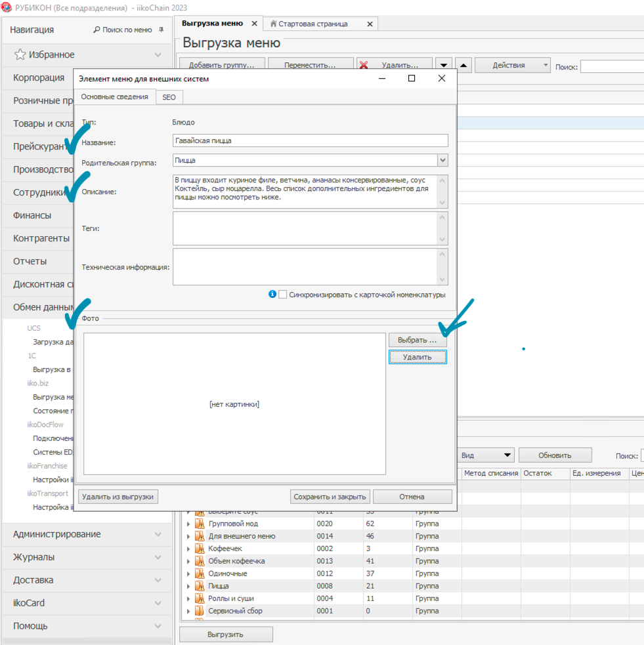Expand the Роллы и суши tree row

pos(188,598)
